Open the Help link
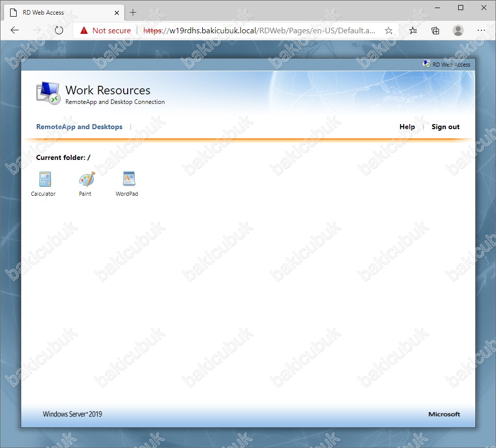The width and height of the screenshot is (496, 448). 407,127
